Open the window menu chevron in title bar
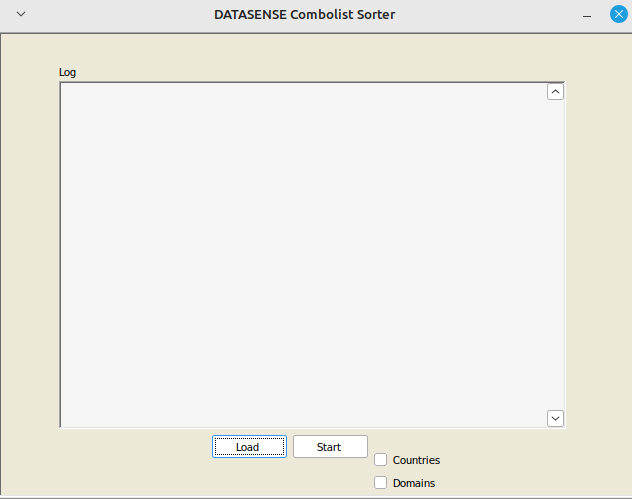The width and height of the screenshot is (632, 499). [21, 14]
